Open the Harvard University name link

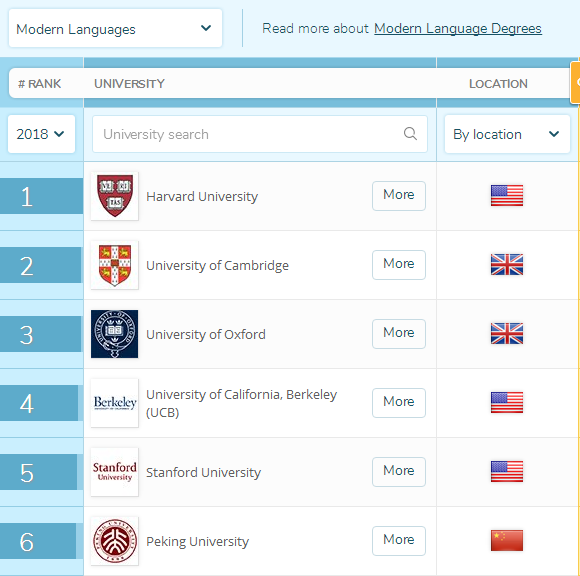tap(202, 196)
